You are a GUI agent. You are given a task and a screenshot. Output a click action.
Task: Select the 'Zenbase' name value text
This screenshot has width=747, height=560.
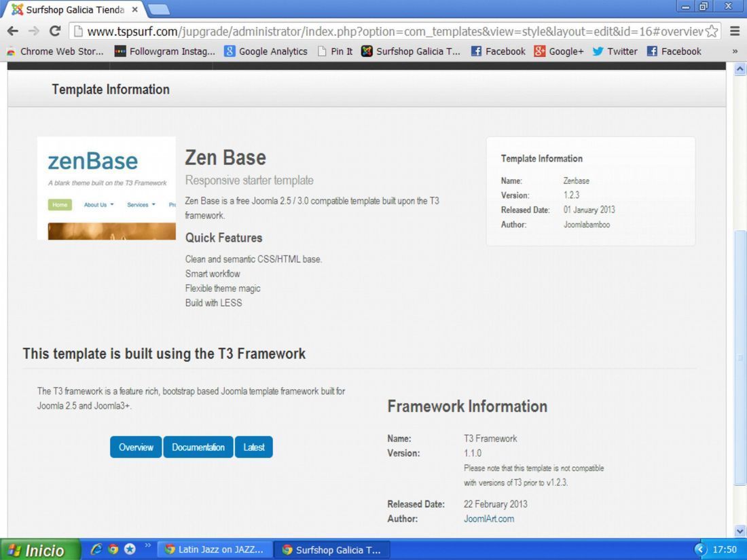point(577,181)
